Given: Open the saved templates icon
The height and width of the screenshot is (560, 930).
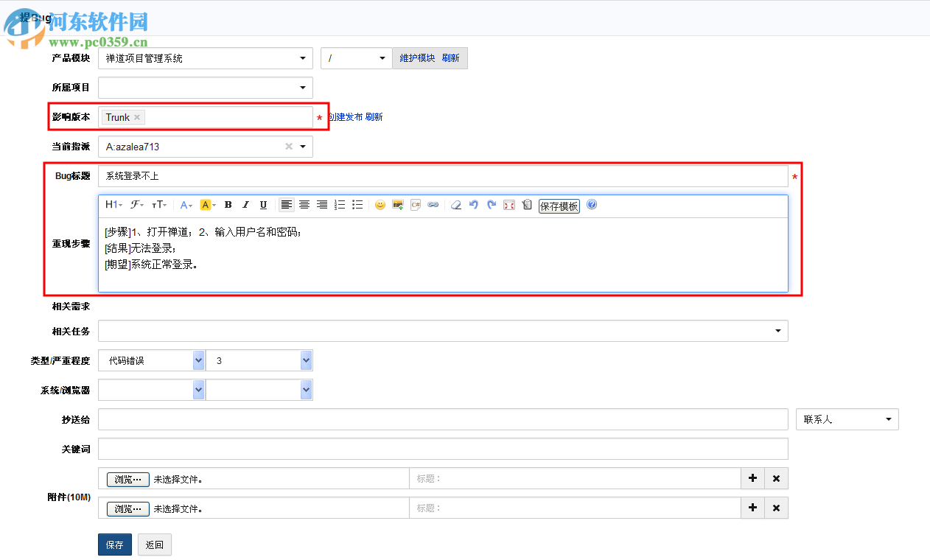Looking at the screenshot, I should pos(527,205).
